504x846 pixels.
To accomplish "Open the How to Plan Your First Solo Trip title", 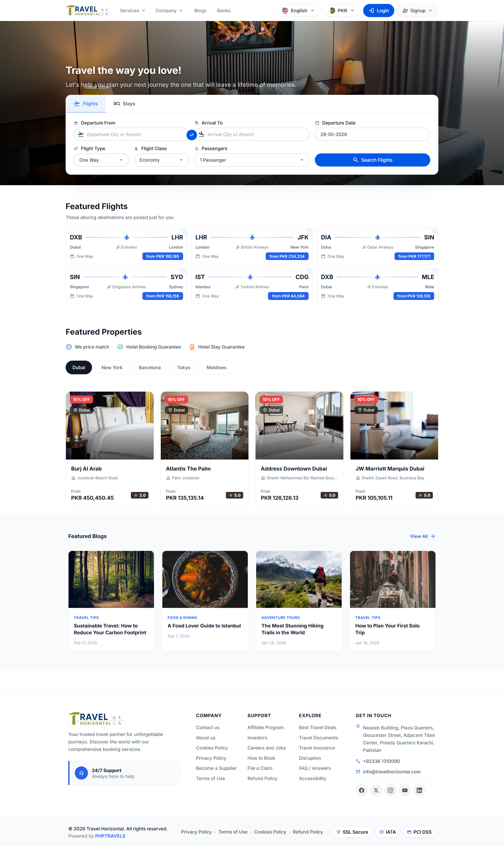I will tap(387, 629).
